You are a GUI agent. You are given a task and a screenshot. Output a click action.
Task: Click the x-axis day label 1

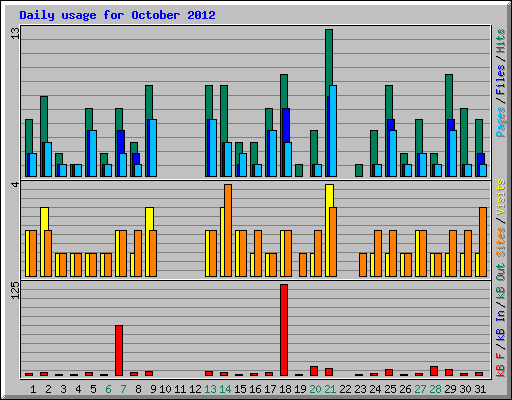point(33,389)
